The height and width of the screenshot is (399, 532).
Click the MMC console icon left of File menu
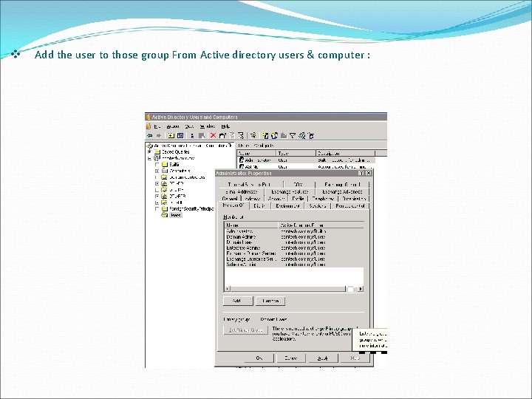click(149, 126)
